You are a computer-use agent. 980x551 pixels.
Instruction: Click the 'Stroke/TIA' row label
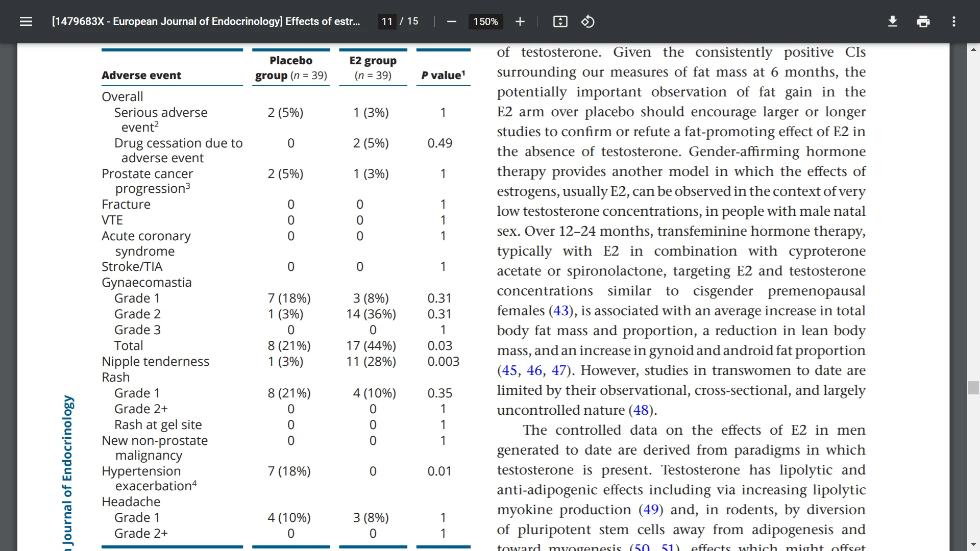pos(132,267)
